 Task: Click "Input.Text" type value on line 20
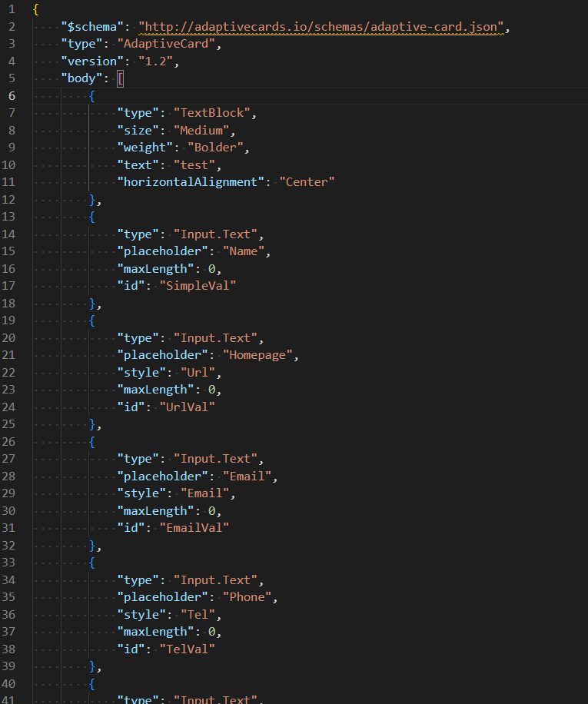215,338
